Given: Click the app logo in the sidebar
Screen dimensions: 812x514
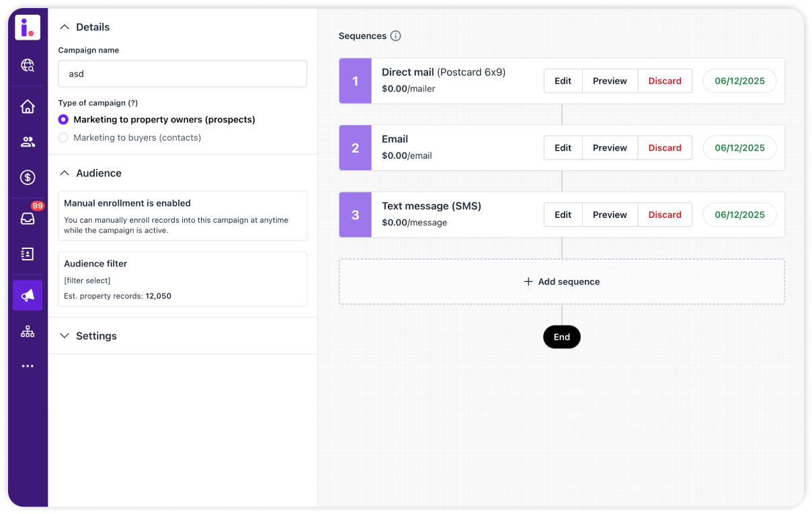Looking at the screenshot, I should (28, 28).
